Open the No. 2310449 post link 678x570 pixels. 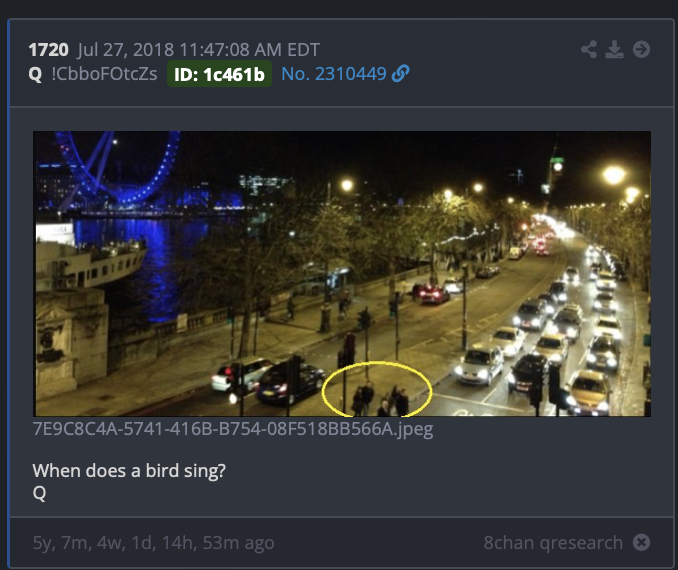click(334, 74)
